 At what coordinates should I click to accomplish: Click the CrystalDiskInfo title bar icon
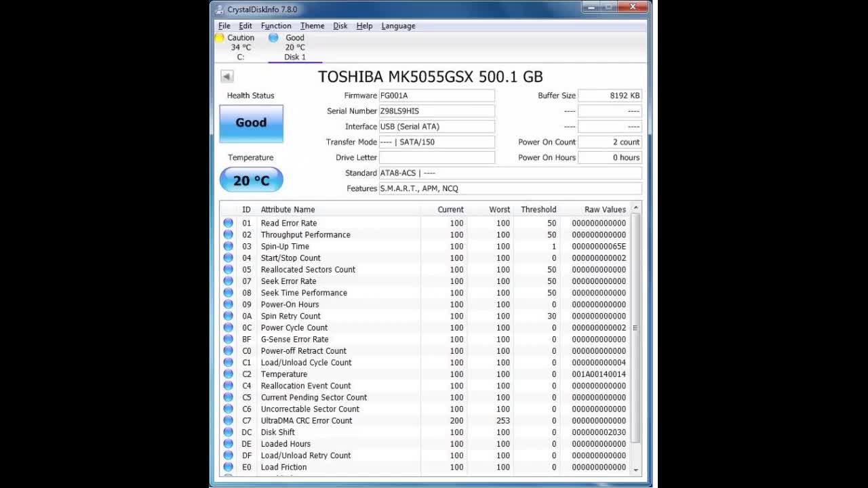pos(219,9)
